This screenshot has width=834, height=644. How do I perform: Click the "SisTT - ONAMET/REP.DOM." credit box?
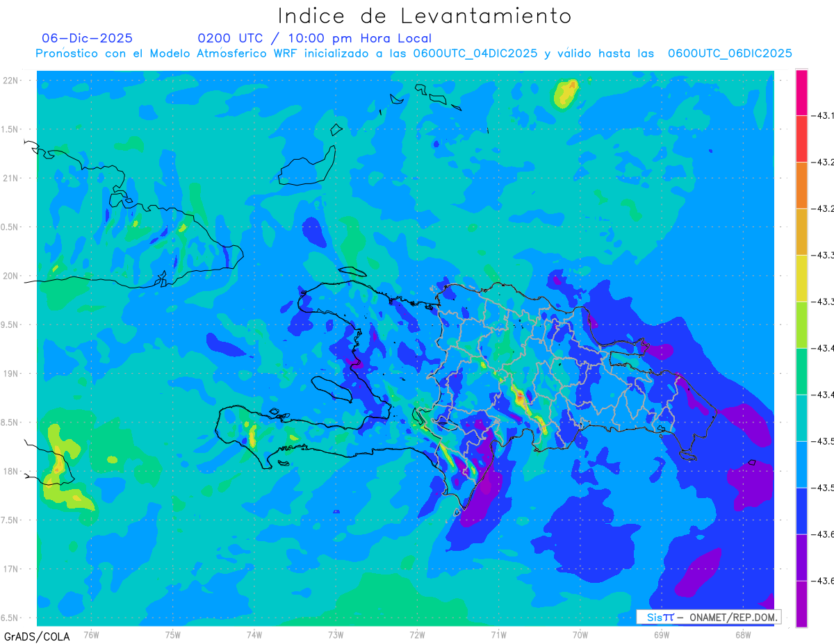click(708, 617)
